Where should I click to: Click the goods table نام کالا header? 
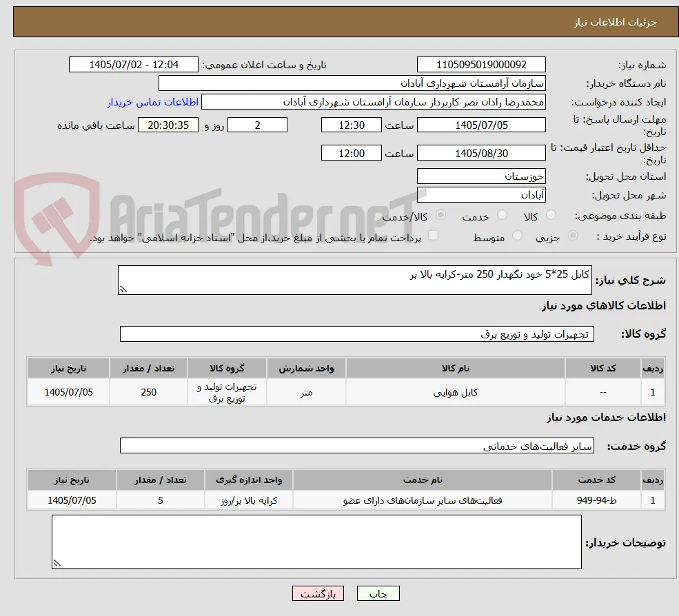[x=456, y=369]
